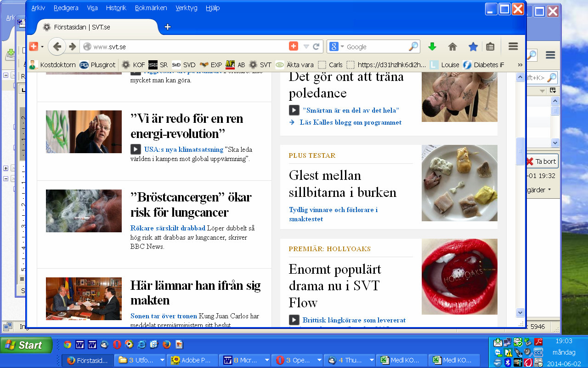Open the Verktyg menu

187,8
